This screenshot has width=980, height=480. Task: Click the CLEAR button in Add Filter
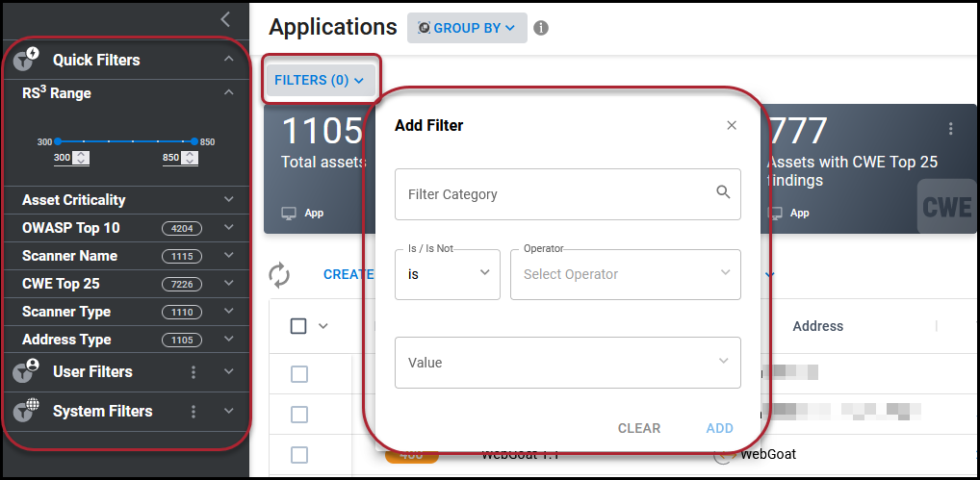(x=639, y=428)
